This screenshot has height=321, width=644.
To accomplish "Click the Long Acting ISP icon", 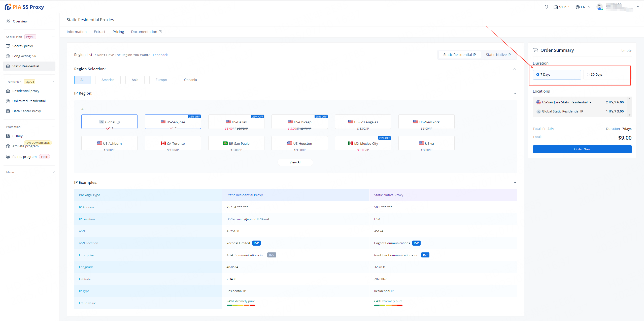I will pos(8,56).
